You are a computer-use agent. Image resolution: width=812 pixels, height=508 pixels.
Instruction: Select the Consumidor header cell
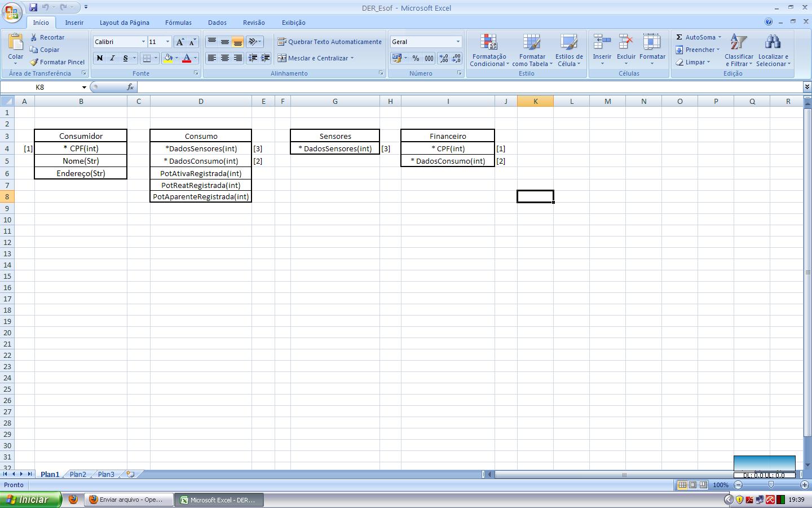tap(81, 136)
